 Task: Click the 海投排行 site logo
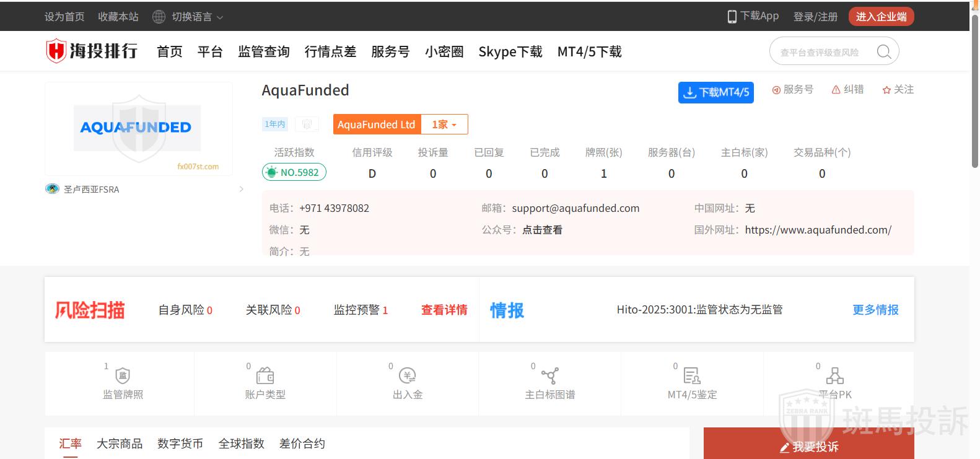tap(92, 51)
